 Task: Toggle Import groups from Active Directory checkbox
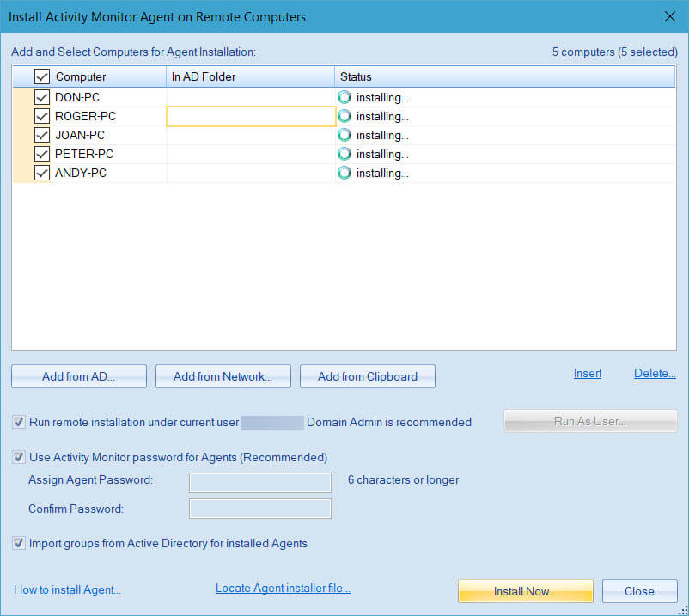pos(19,544)
